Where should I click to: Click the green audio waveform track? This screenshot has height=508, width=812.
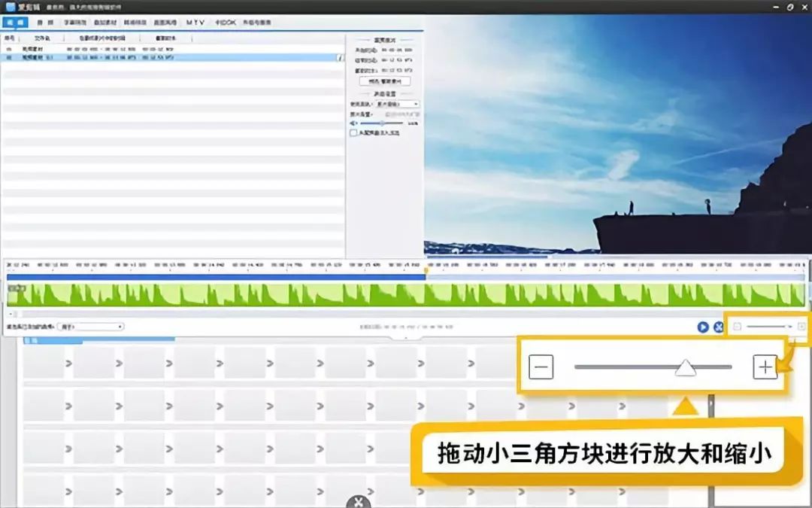[x=406, y=294]
